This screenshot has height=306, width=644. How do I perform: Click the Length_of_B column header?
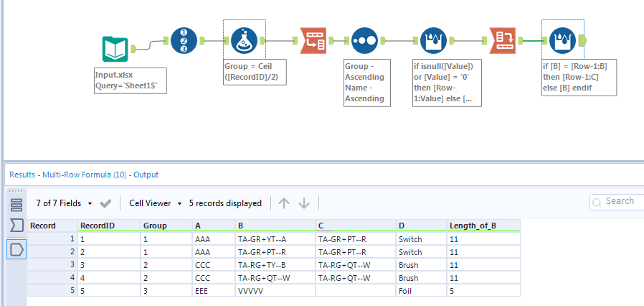(483, 226)
